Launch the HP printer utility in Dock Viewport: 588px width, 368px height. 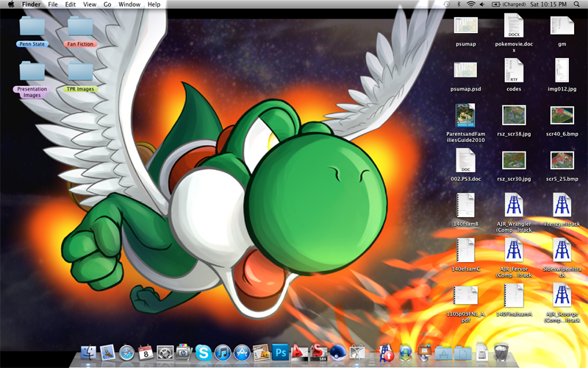click(x=184, y=353)
